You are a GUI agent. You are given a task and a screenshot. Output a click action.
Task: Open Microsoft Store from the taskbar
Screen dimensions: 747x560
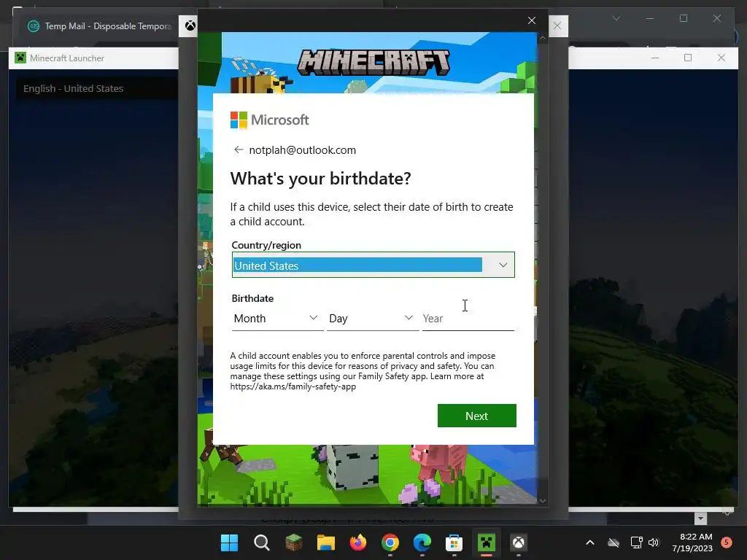point(454,542)
